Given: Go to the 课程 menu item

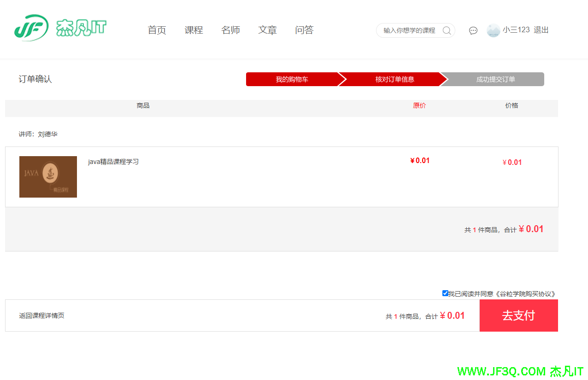Looking at the screenshot, I should coord(194,30).
